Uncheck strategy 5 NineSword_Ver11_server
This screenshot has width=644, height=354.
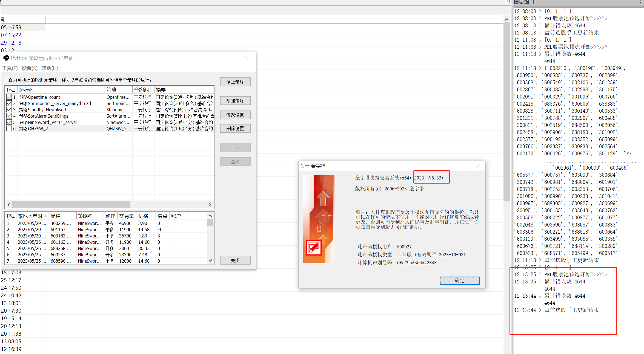tap(9, 122)
